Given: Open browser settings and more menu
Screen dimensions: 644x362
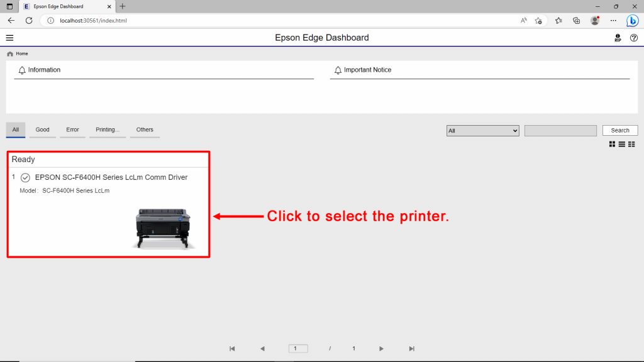Looking at the screenshot, I should click(x=613, y=21).
